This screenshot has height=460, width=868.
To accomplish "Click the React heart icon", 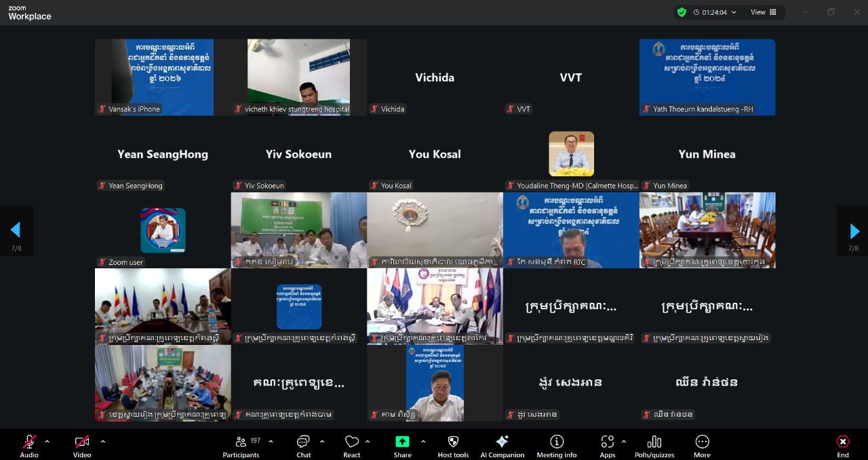I will click(351, 444).
